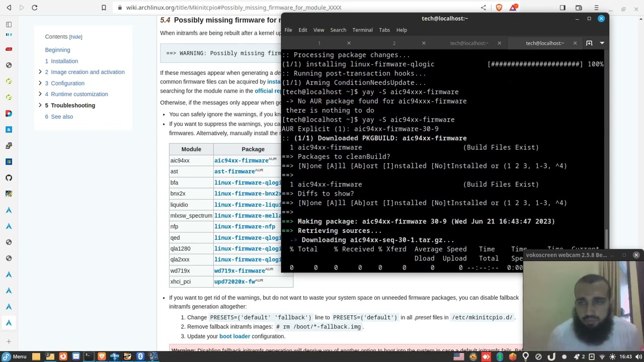Open terminal View menu
Screen dimensions: 644x362
pos(319,30)
